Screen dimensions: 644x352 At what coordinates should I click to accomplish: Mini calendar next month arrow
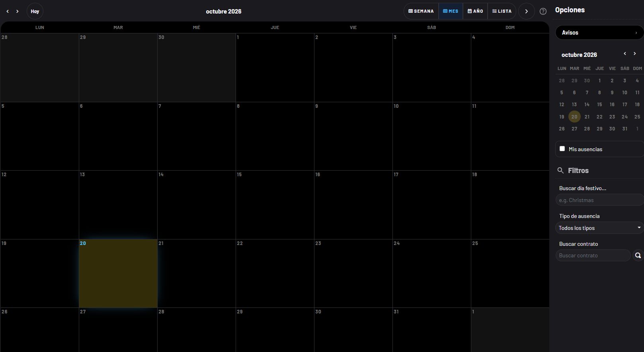[635, 53]
